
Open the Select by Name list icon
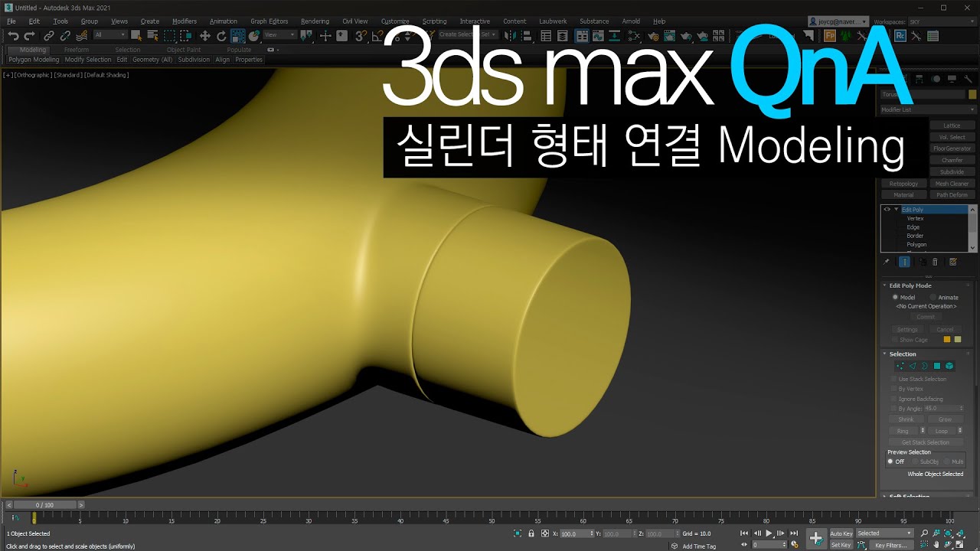[x=152, y=35]
